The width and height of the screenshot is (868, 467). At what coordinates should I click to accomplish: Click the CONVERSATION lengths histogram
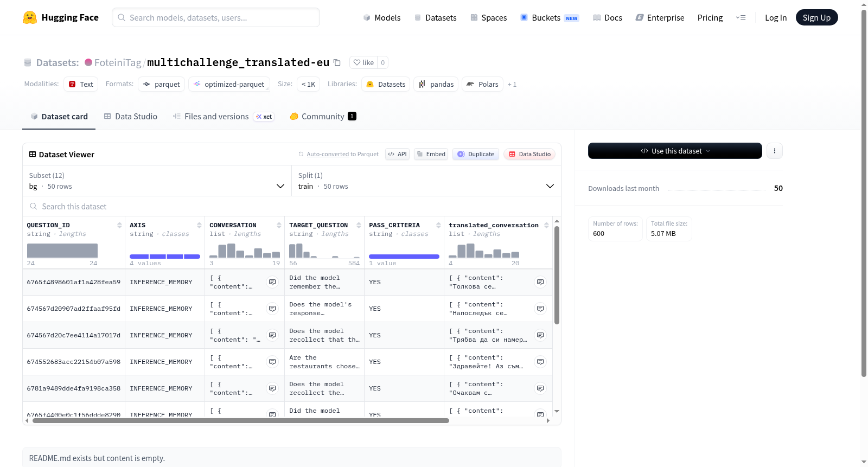(245, 251)
